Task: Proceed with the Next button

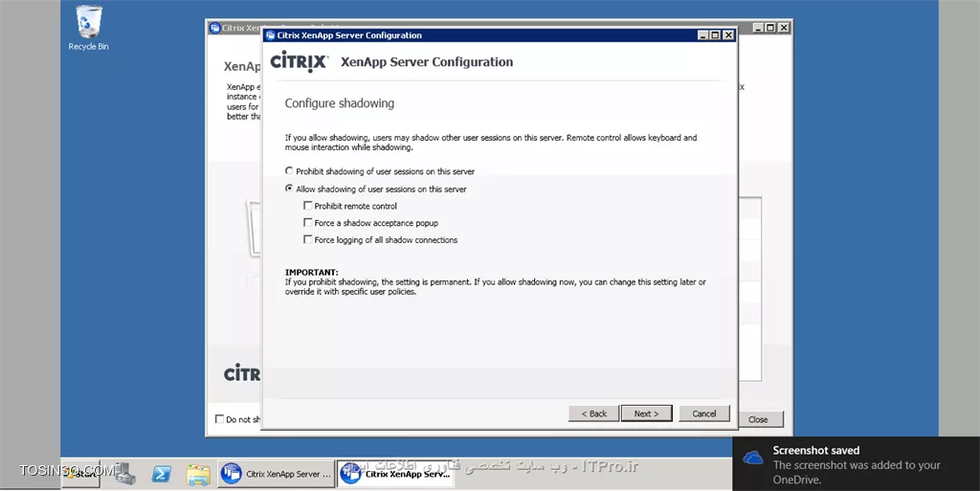Action: tap(646, 413)
